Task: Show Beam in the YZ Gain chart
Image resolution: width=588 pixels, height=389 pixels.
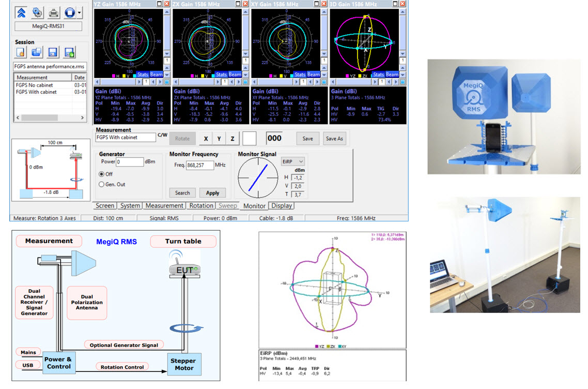Action: tap(157, 74)
